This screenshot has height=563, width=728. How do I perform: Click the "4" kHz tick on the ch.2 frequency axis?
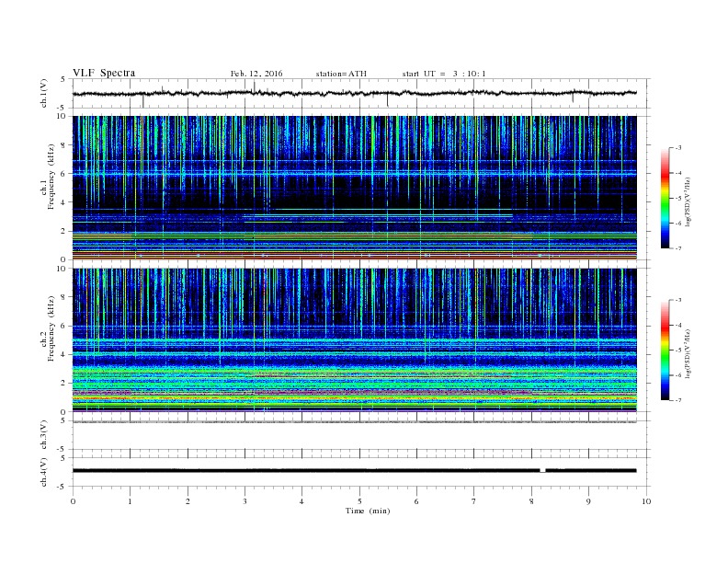click(x=64, y=355)
